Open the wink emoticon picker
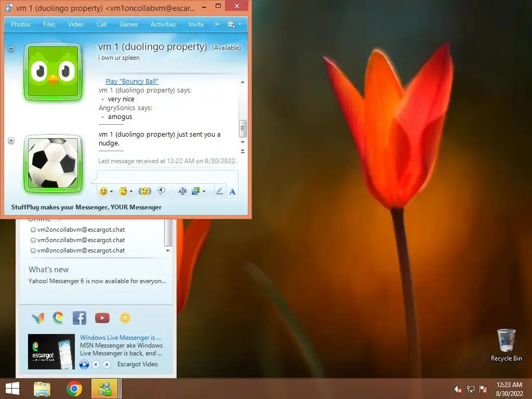The height and width of the screenshot is (399, 532). pyautogui.click(x=123, y=191)
